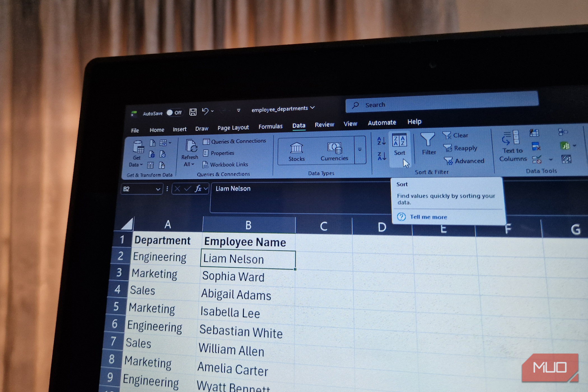
Task: Click Tell me more link
Action: (428, 217)
